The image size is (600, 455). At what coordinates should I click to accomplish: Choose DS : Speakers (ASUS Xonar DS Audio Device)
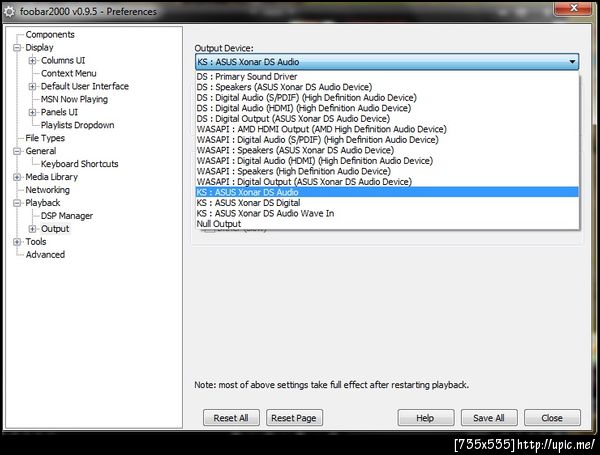pos(387,87)
